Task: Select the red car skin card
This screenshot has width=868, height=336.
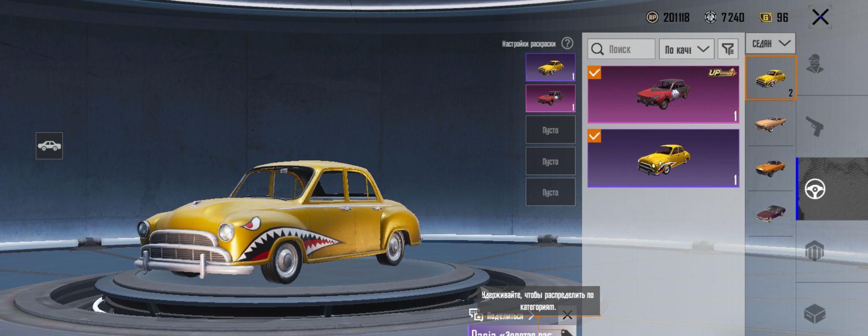Action: [x=663, y=94]
